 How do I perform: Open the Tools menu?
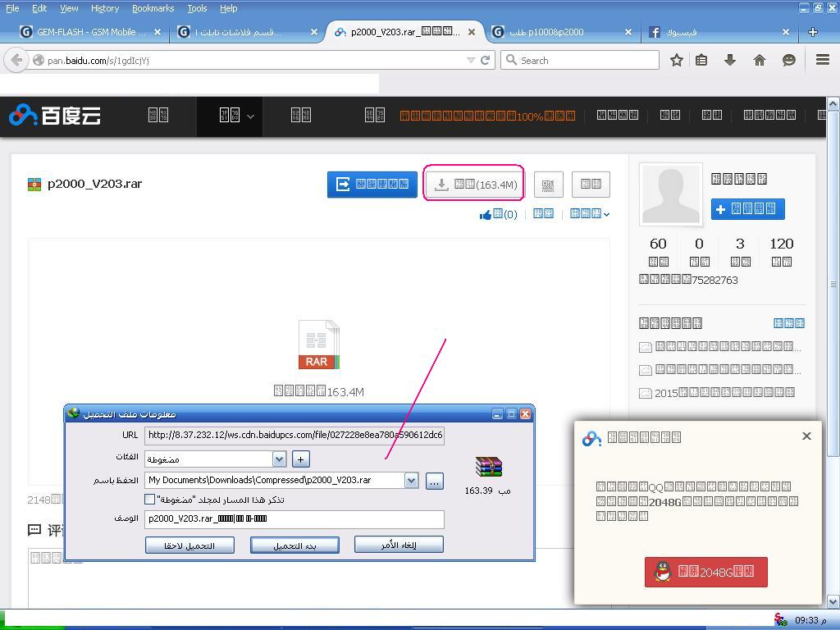coord(197,8)
